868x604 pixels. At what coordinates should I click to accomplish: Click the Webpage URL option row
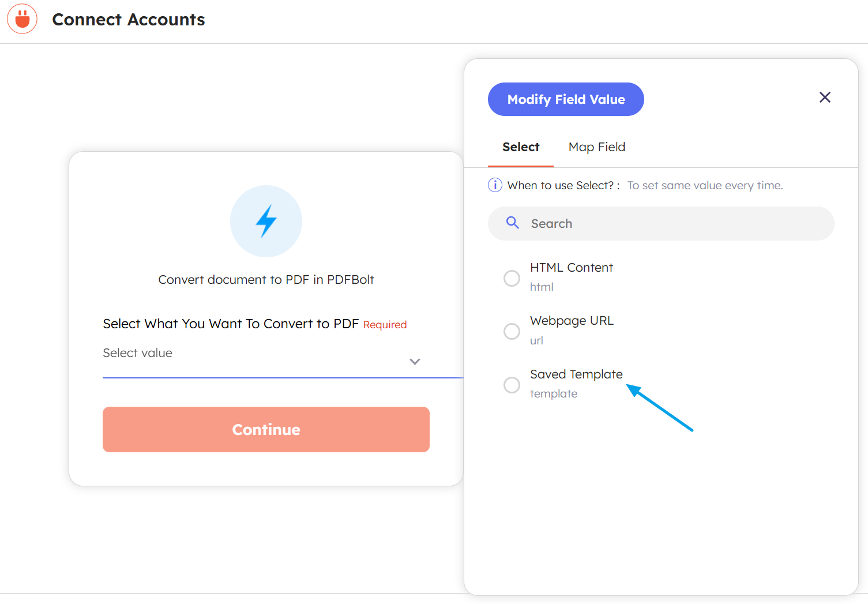click(572, 321)
